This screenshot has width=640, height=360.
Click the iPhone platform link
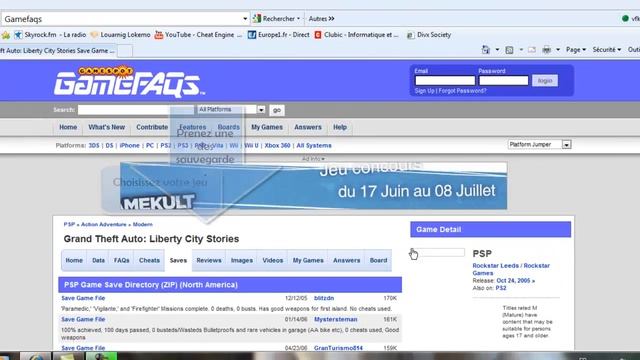tap(129, 146)
